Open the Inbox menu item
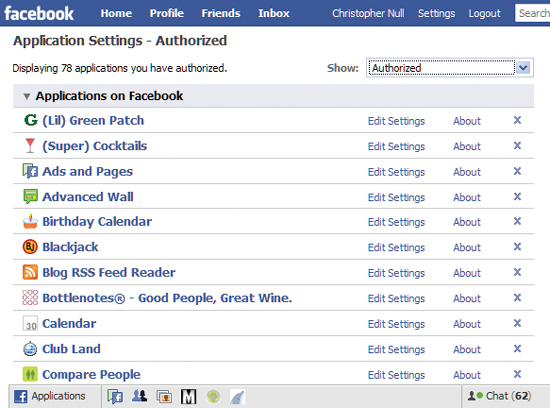550x408 pixels. point(274,13)
